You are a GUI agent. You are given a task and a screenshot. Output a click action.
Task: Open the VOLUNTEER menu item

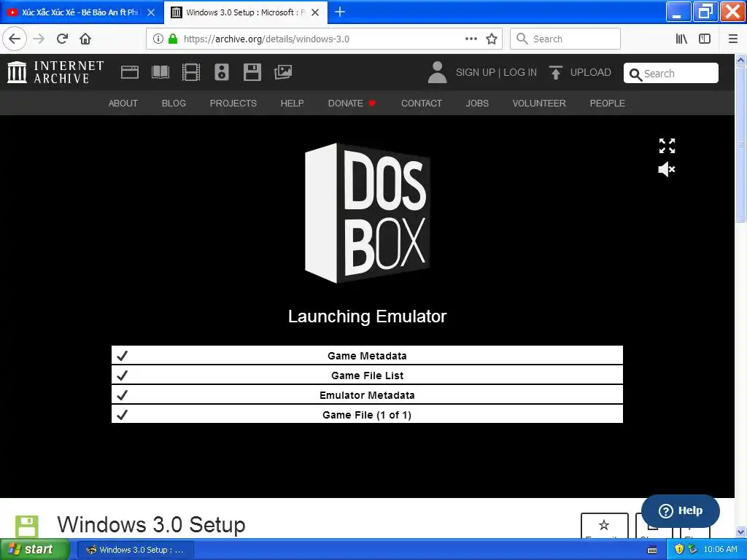539,103
